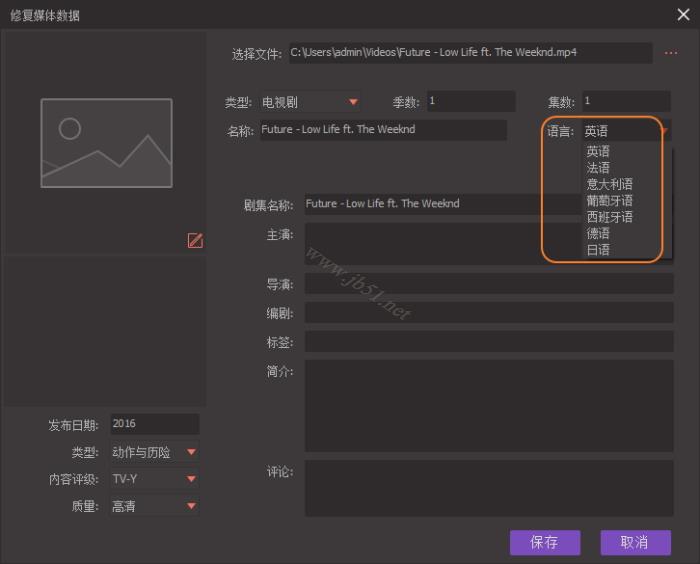This screenshot has width=700, height=564.
Task: Select 德语 in the language list
Action: (598, 233)
